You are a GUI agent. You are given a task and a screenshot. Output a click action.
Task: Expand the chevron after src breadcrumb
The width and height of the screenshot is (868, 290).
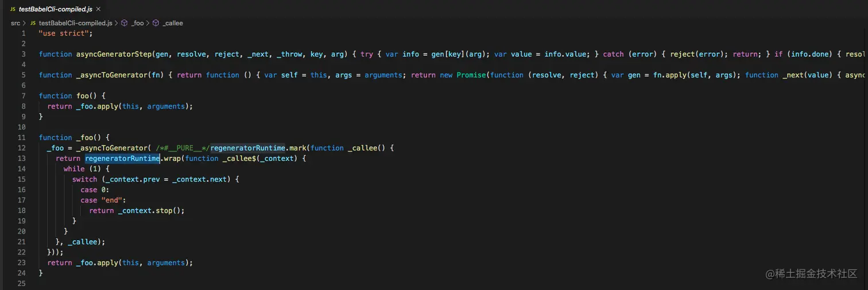(x=24, y=23)
